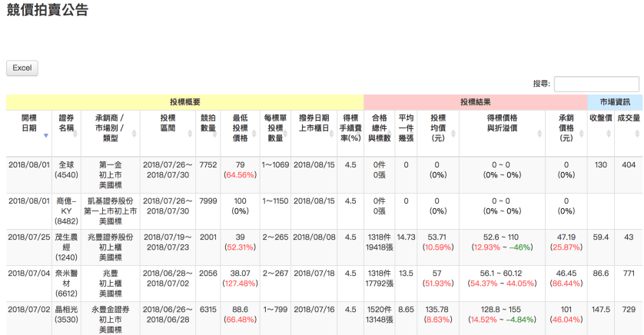Sort by 每標單投標數量 column header
Viewport: 644px width, 335px height.
274,128
